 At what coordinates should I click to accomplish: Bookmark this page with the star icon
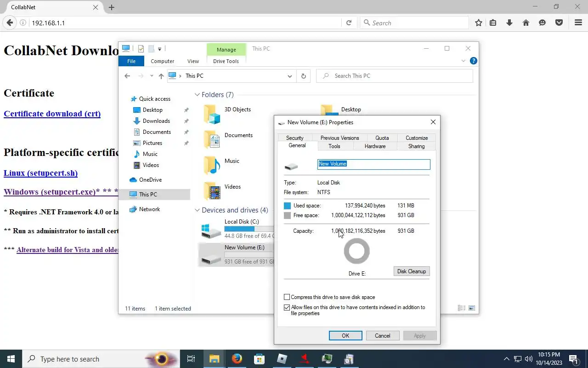[x=478, y=23]
